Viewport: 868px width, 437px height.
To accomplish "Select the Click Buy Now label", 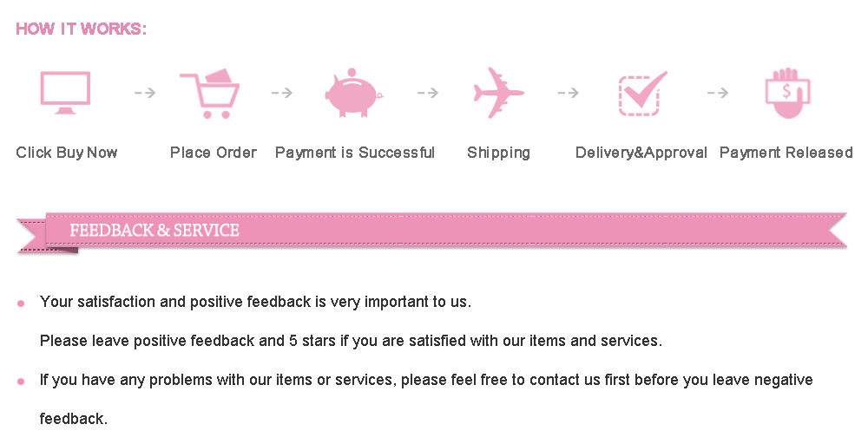I will coord(67,153).
